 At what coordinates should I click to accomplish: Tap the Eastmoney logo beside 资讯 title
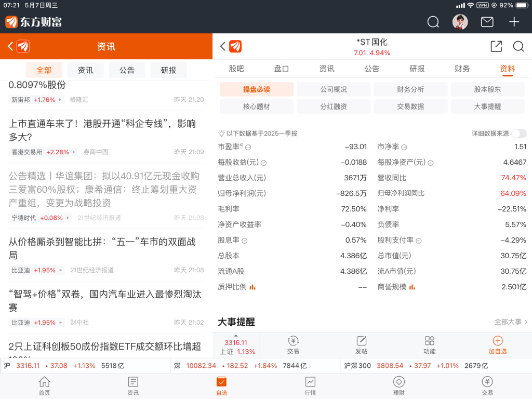[x=23, y=46]
